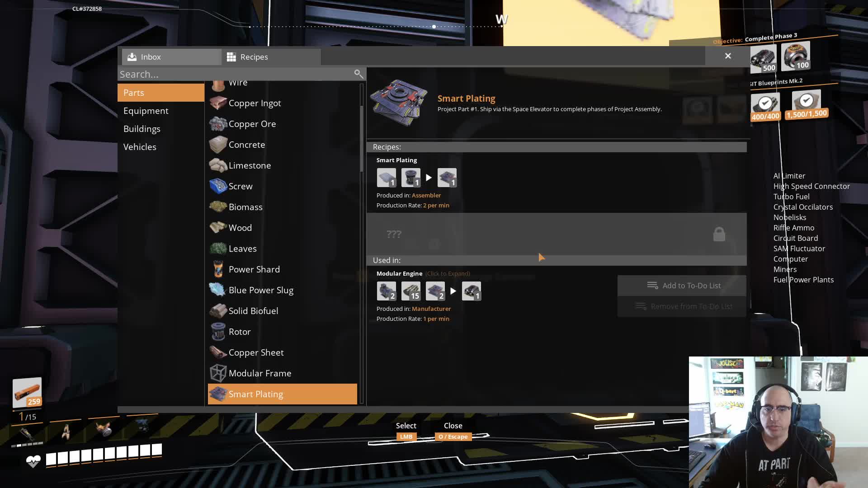Click the Motor ingredient icon in the Modular Engine recipe
868x488 pixels.
387,291
